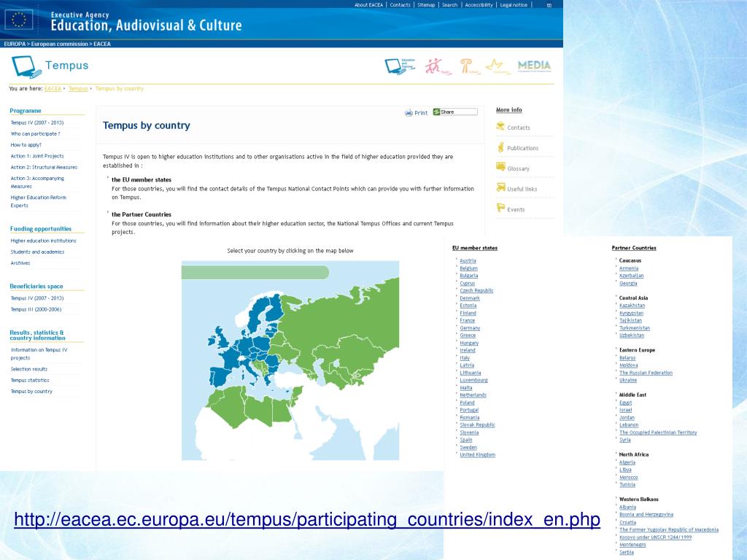747x560 pixels.
Task: Select Kazakhstan under Central Asia
Action: coord(632,306)
